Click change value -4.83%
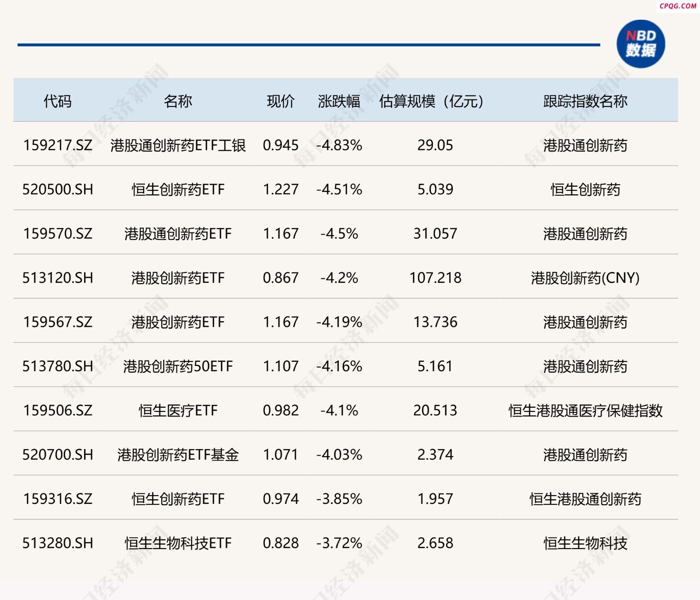The height and width of the screenshot is (600, 700). (x=339, y=145)
